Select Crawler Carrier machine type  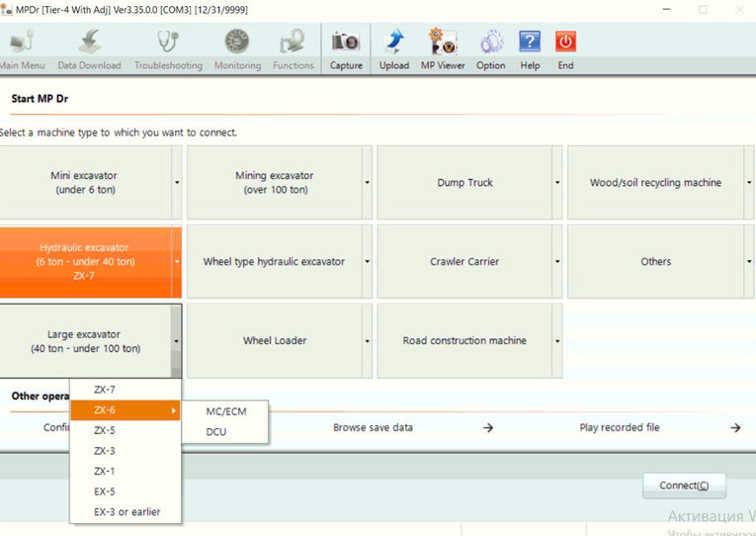[x=464, y=262]
